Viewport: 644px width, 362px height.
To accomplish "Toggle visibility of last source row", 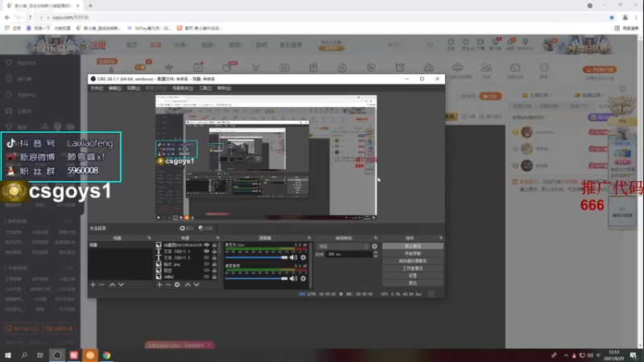I will tap(207, 277).
